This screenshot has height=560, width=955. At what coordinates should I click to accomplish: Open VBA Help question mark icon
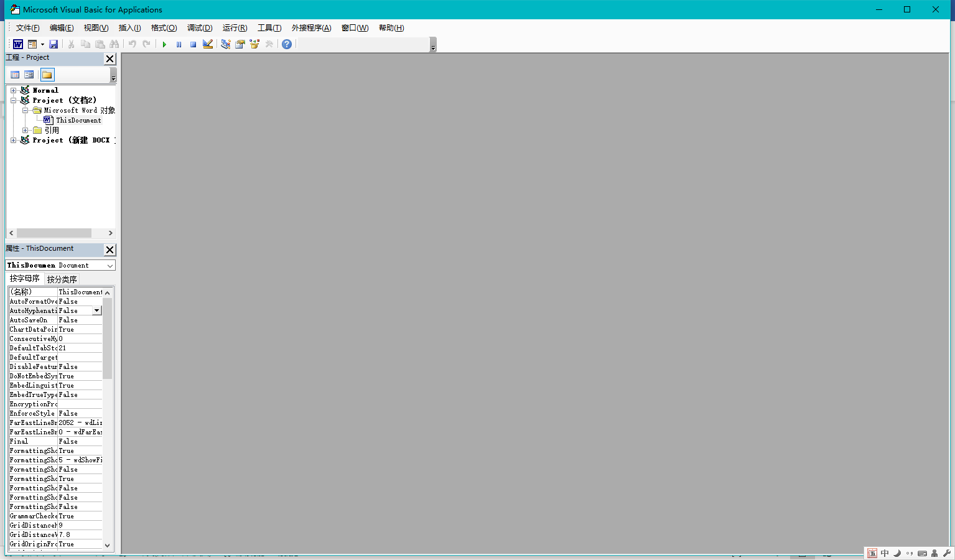pyautogui.click(x=286, y=44)
